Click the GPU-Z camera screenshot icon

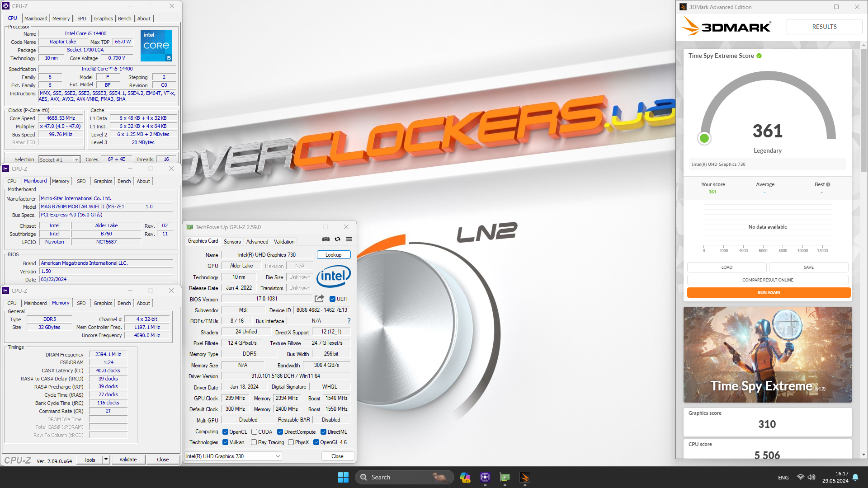pos(325,239)
